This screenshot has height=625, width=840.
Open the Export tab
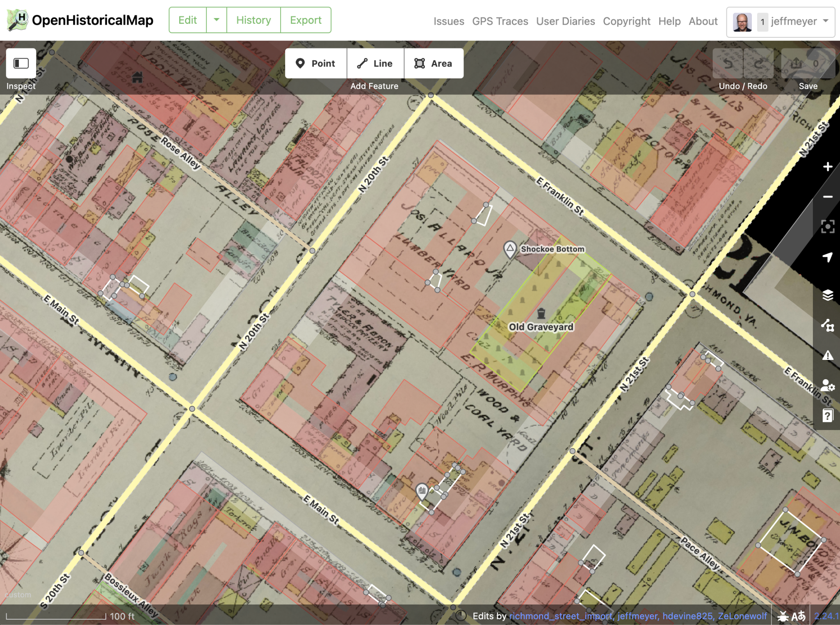tap(306, 20)
